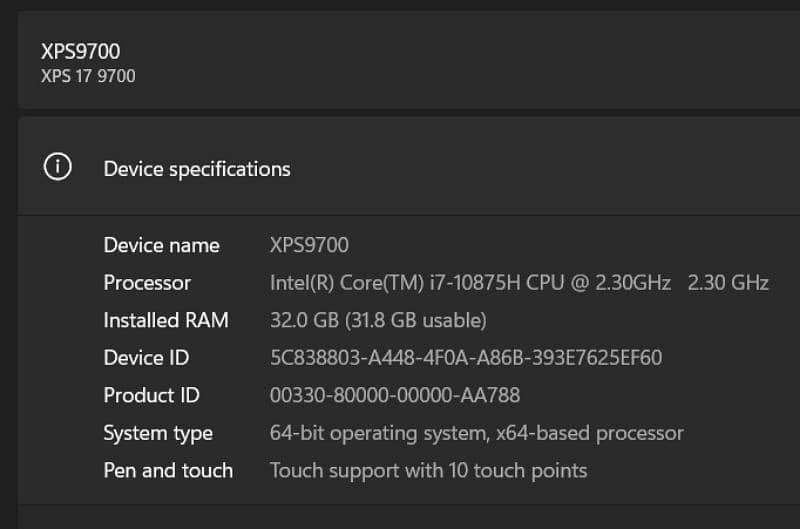800x529 pixels.
Task: Select the 'XPS 17 9700' model subtitle
Action: 88,76
